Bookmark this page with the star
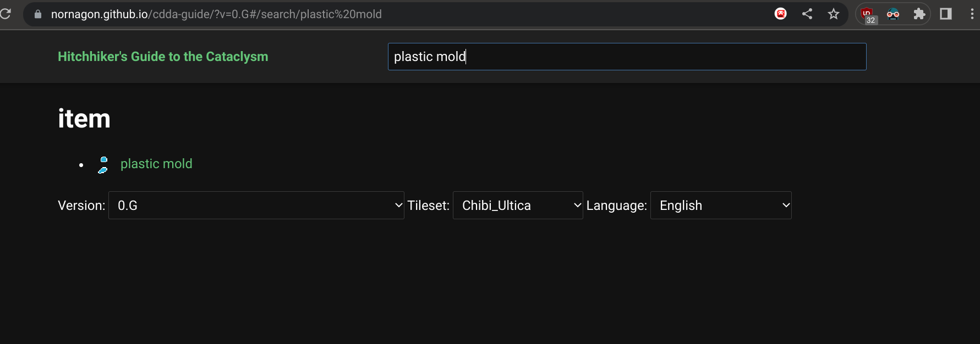Image resolution: width=980 pixels, height=344 pixels. (x=834, y=14)
